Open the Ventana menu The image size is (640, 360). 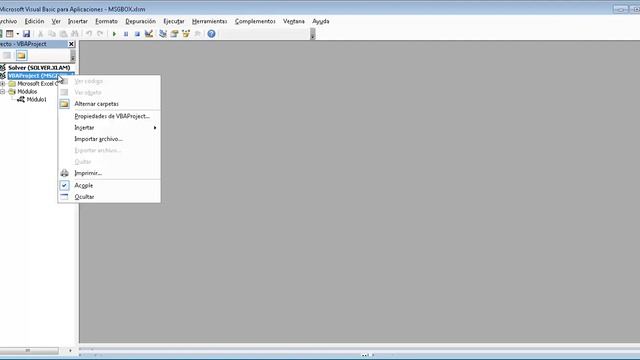pos(294,21)
